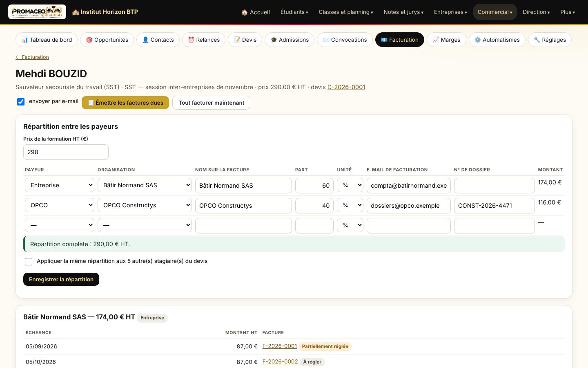Screen dimensions: 588x368
Task: Click the Accueil home icon
Action: 245,12
